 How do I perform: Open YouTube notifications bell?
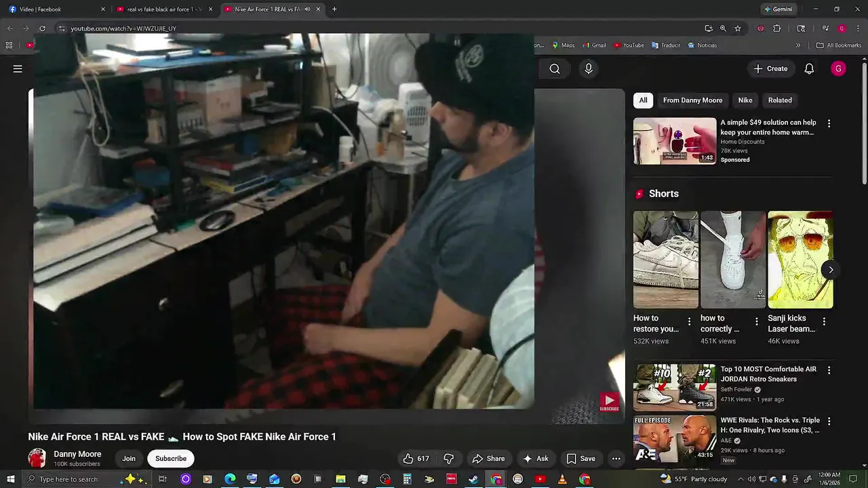coord(809,68)
